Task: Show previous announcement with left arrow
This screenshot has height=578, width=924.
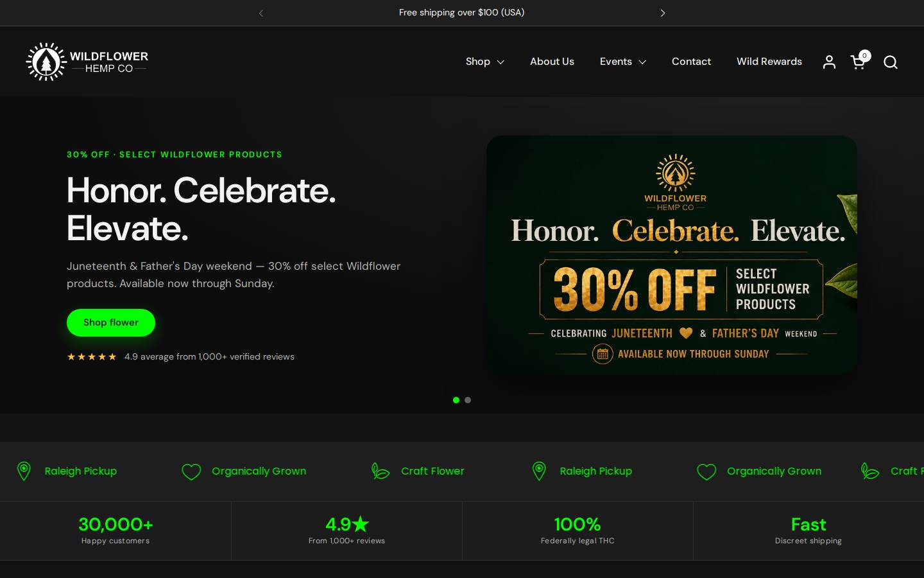Action: click(x=261, y=13)
